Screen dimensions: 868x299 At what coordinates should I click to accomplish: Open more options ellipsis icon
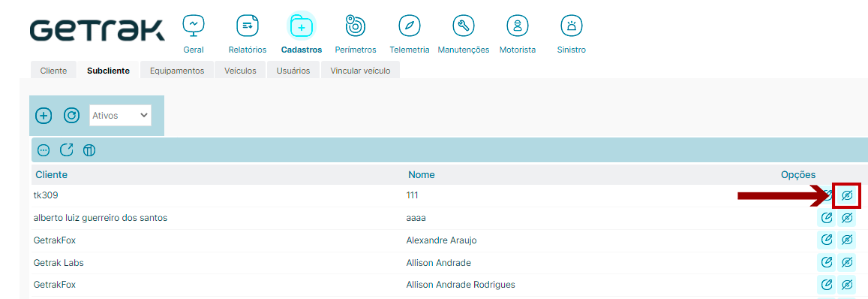[44, 149]
